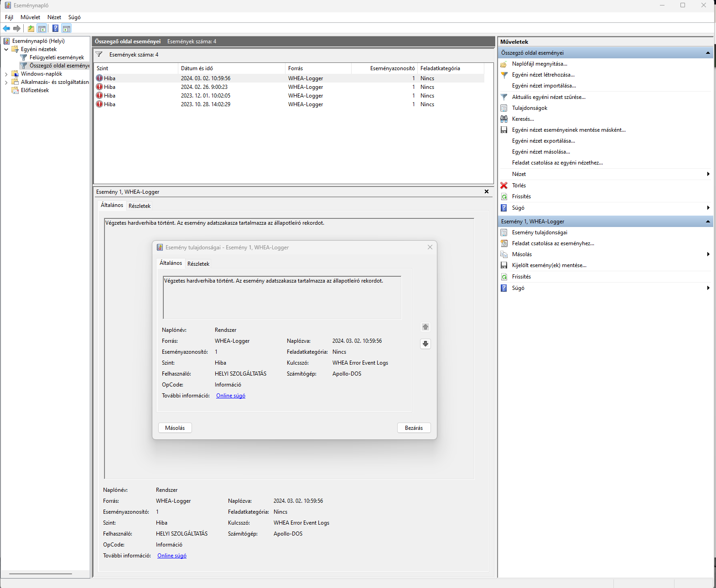Click Feladat csatolása az egyéni nézethez action
The image size is (716, 588).
(557, 163)
